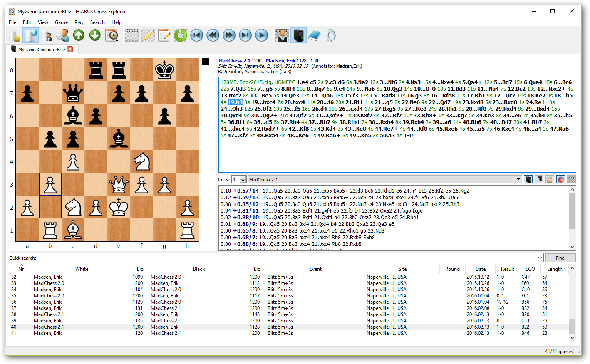This screenshot has height=364, width=590.
Task: Select game number 41 in the list
Action: [289, 333]
